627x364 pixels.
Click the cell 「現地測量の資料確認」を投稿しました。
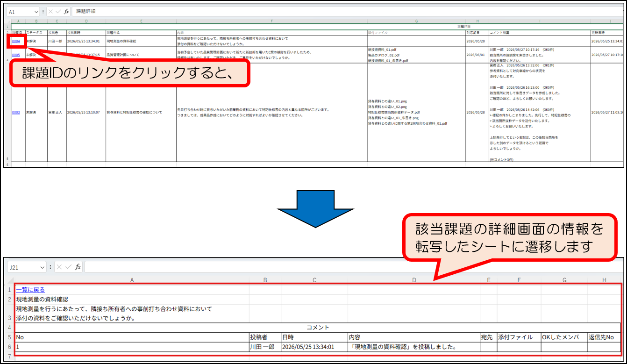(414, 347)
